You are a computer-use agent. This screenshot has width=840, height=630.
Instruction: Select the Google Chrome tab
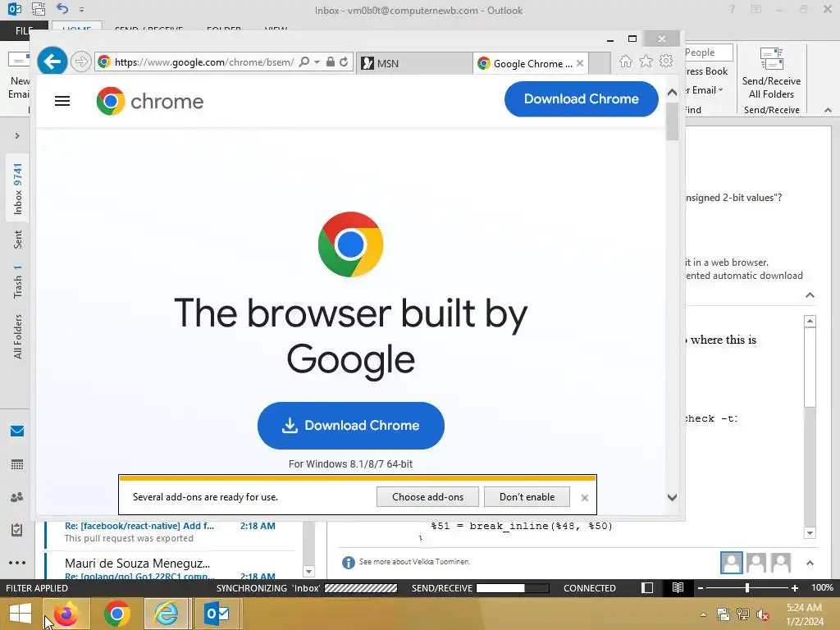tap(526, 63)
